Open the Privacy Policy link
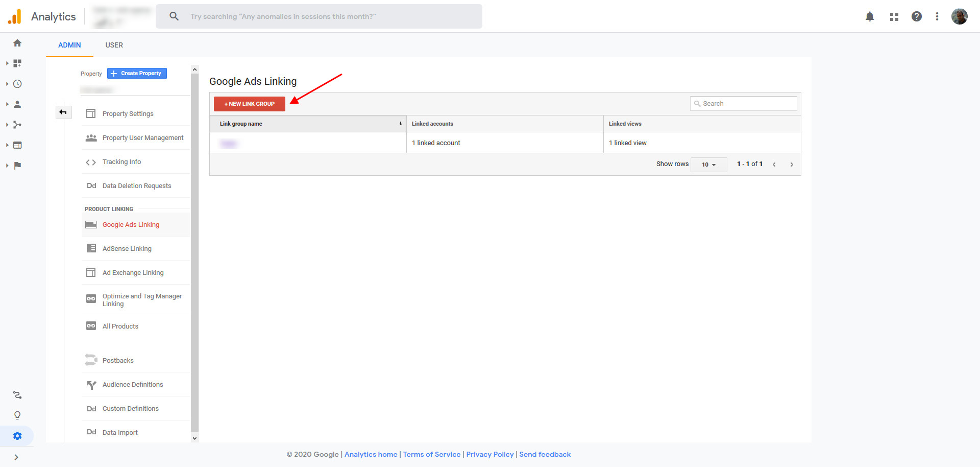This screenshot has width=980, height=467. click(490, 454)
